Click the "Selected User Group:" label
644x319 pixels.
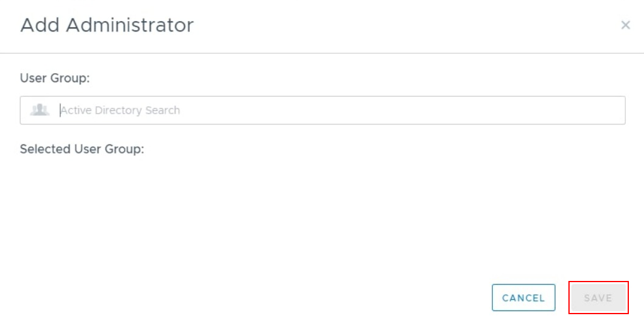[x=82, y=149]
